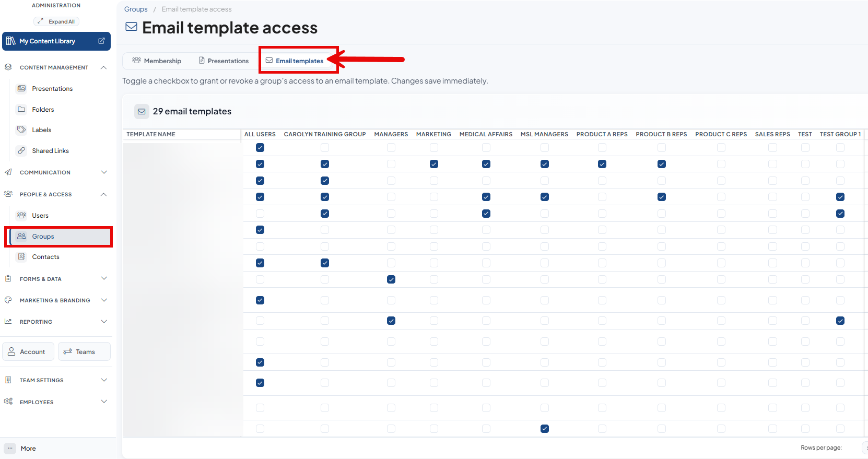Screen dimensions: 868x459
Task: Expand the Reporting section chevron
Action: coord(104,322)
